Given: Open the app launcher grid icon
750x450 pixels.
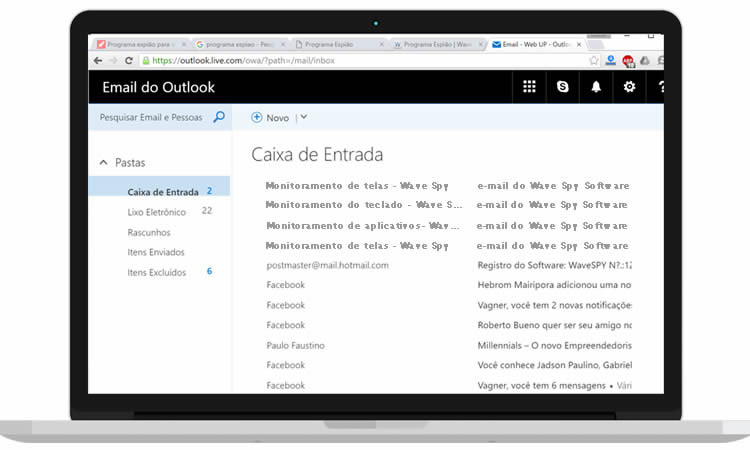Looking at the screenshot, I should (530, 87).
